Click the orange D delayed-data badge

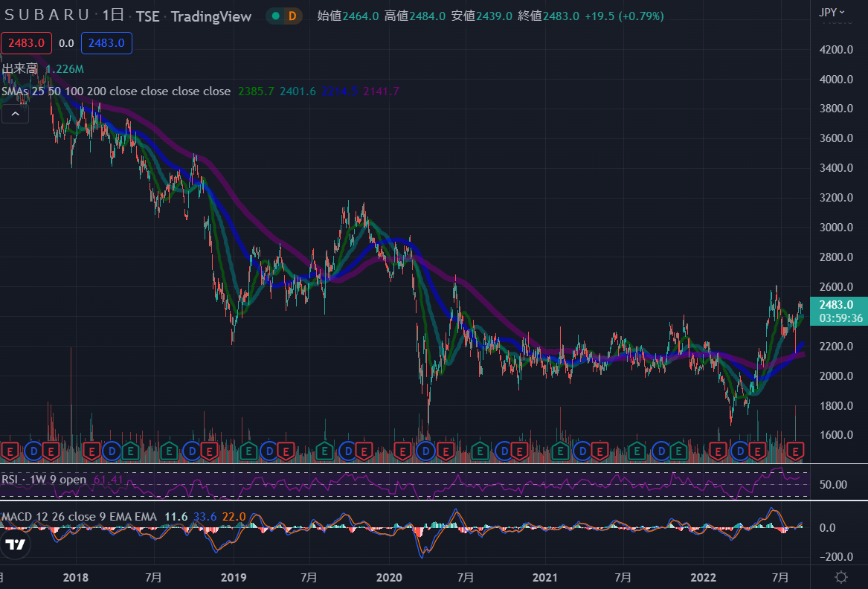292,16
